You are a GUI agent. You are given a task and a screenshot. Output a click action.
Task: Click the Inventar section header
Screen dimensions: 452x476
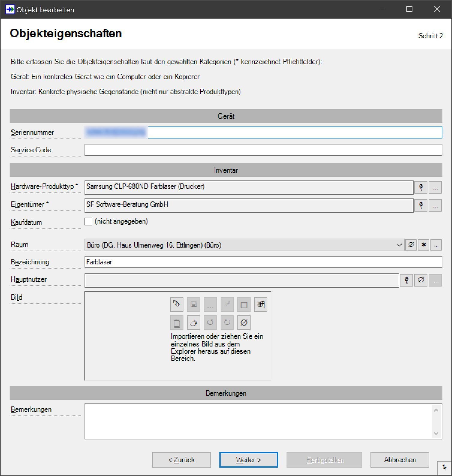[226, 170]
